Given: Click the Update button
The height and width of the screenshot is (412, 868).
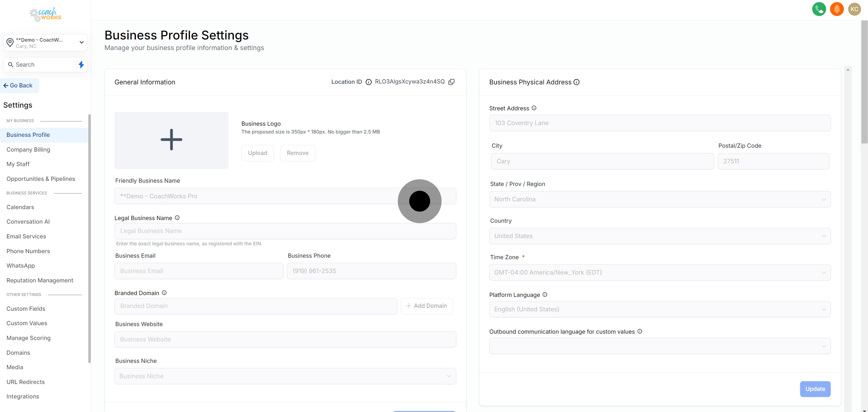Looking at the screenshot, I should tap(815, 389).
